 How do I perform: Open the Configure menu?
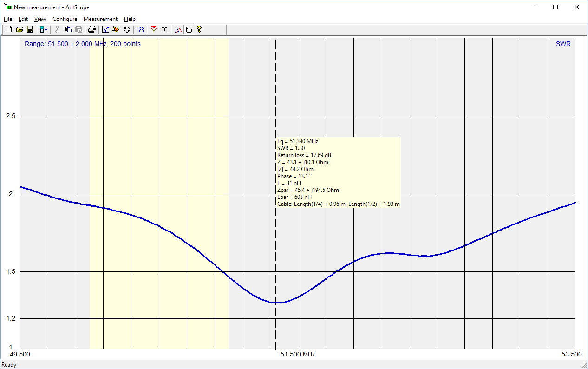tap(65, 19)
